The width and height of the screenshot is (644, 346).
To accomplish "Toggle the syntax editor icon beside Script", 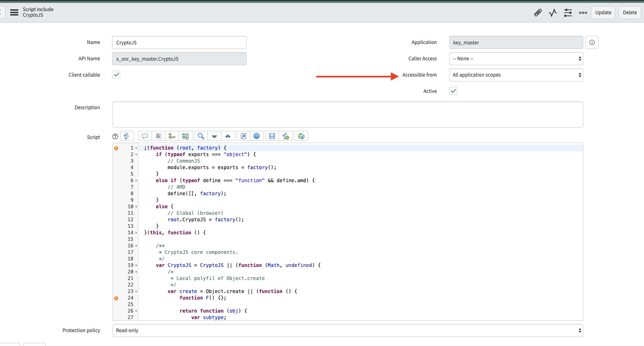I will 127,136.
